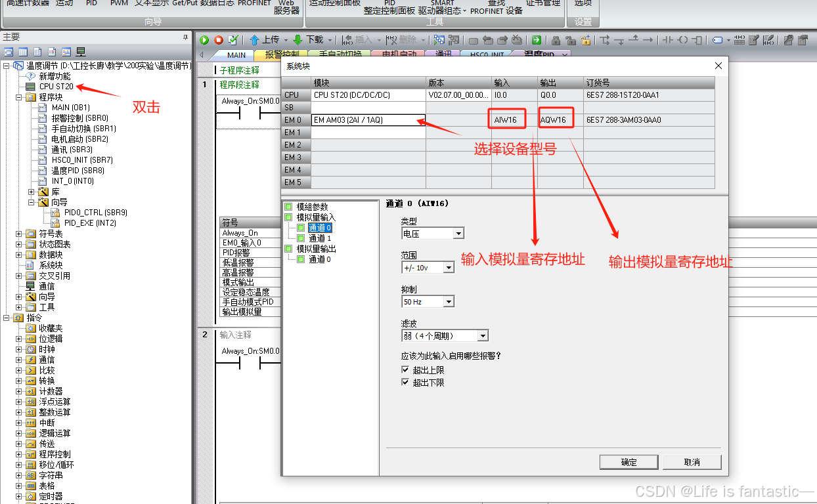This screenshot has height=504, width=817.
Task: Click the CPU ST20 module icon in tree
Action: (x=30, y=87)
